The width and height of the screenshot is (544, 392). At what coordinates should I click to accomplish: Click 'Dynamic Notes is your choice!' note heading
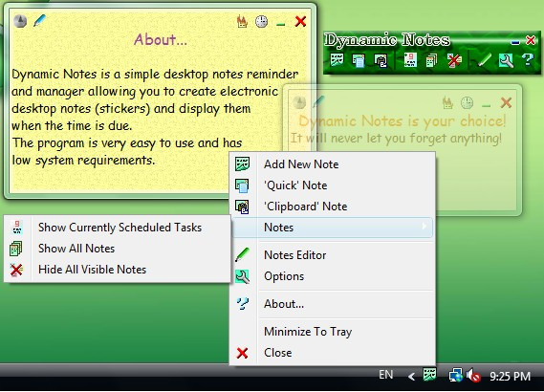[x=403, y=121]
